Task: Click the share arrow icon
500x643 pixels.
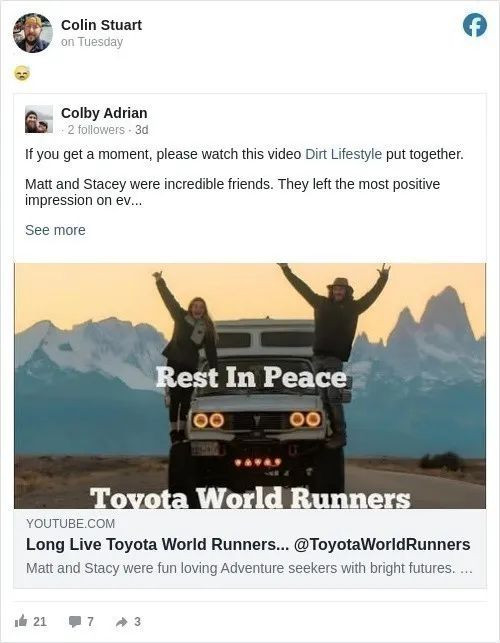Action: (121, 622)
